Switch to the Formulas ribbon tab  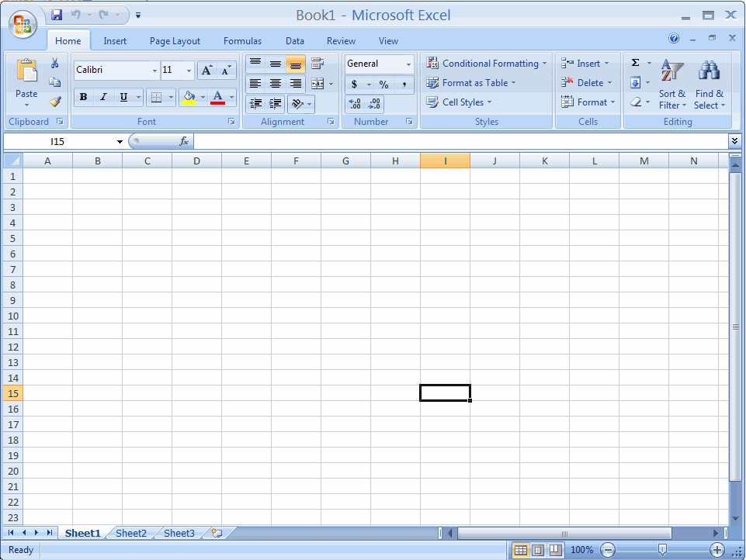tap(242, 40)
